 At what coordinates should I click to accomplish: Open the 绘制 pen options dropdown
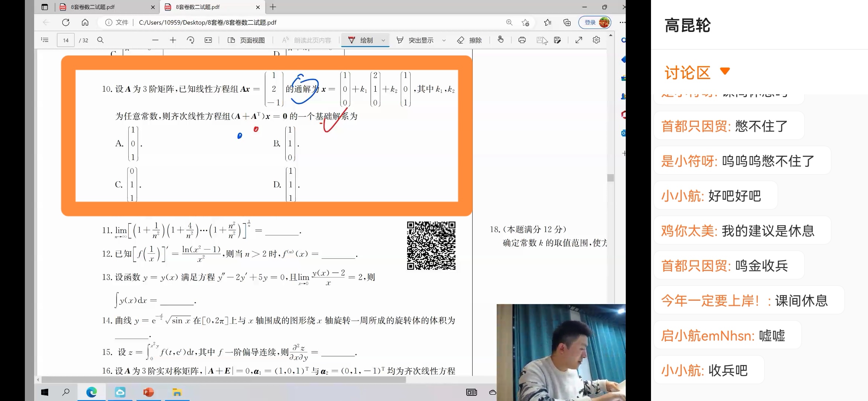383,40
